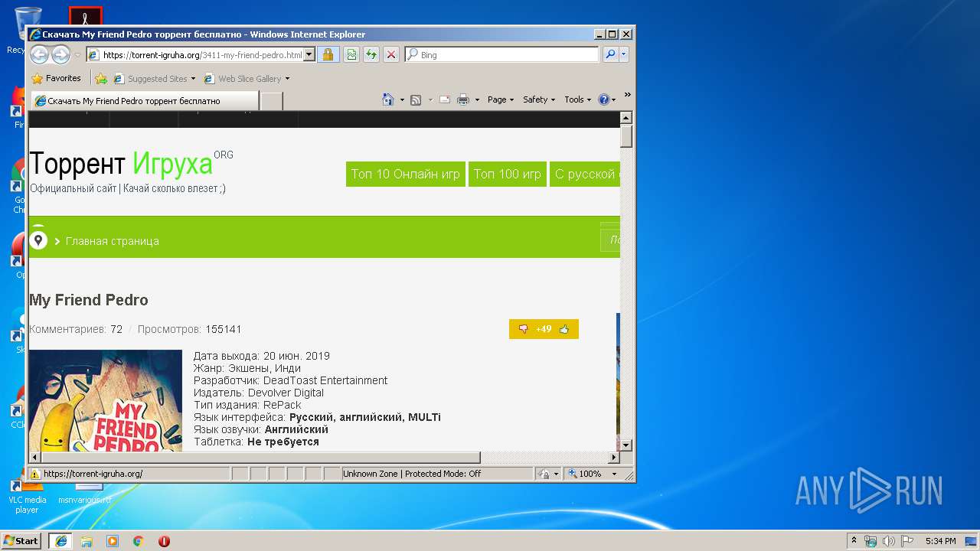The height and width of the screenshot is (551, 980).
Task: Click thumbs down rating icon
Action: [523, 329]
